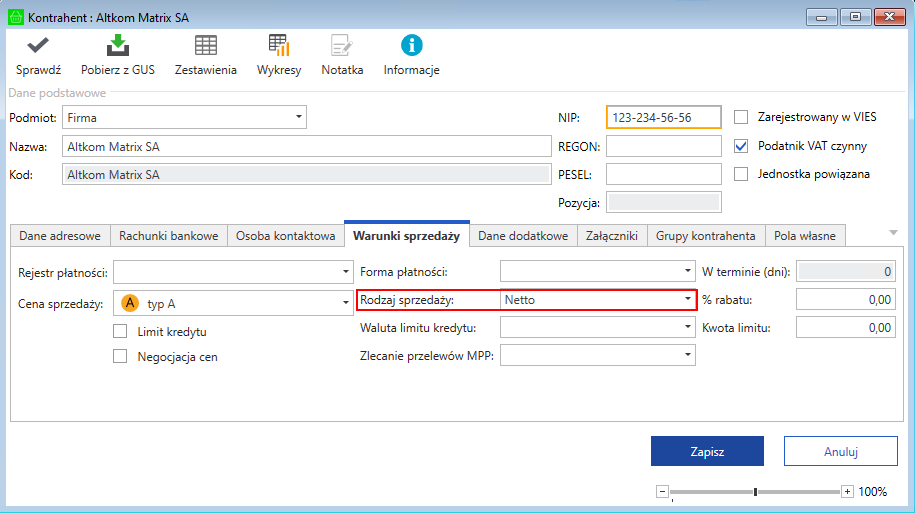Open the Wykresy charts icon
Viewport: 915px width, 513px height.
278,45
